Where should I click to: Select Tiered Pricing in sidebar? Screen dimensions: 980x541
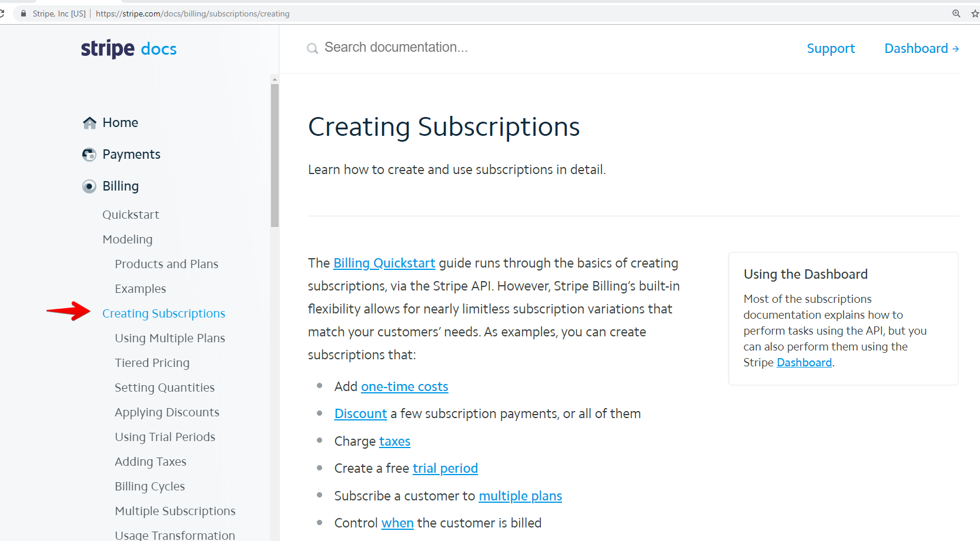(152, 363)
